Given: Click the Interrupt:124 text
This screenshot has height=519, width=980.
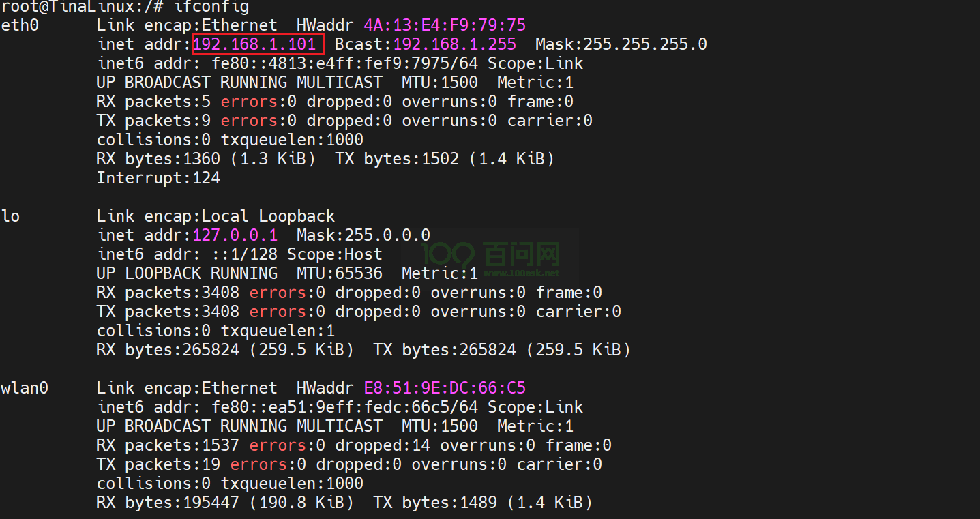Looking at the screenshot, I should (x=158, y=179).
